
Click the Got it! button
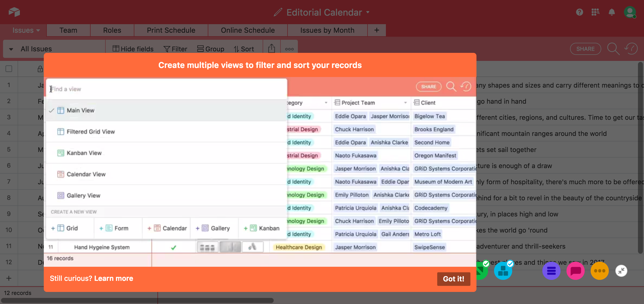click(x=454, y=279)
